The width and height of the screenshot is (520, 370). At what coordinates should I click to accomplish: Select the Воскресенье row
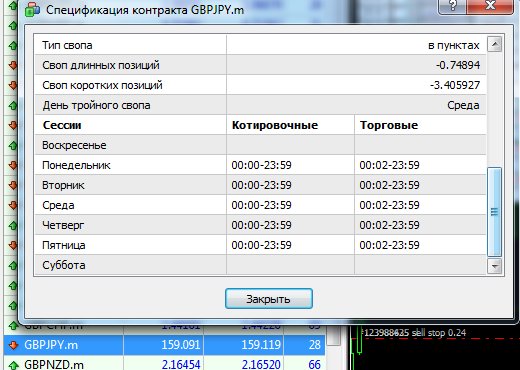pos(260,145)
